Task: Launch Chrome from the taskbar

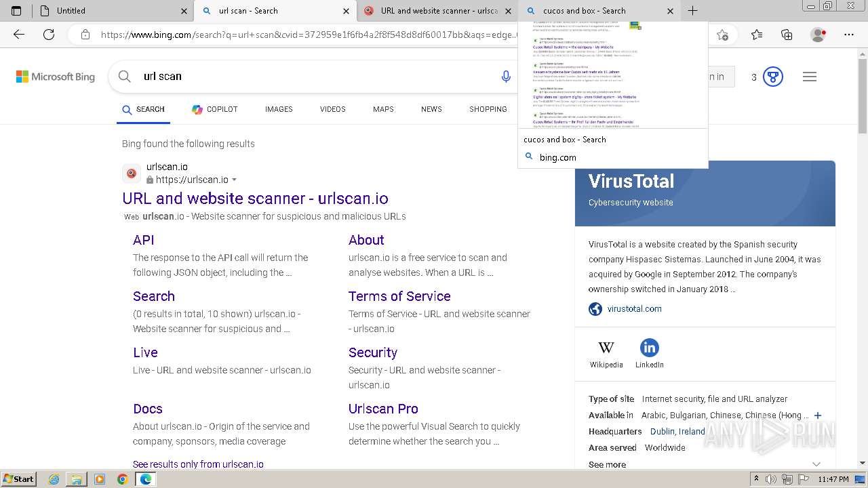Action: coord(122,479)
